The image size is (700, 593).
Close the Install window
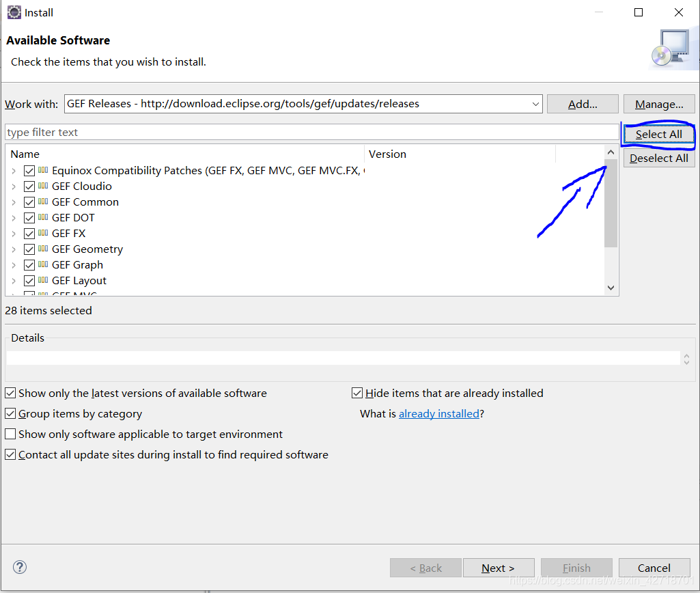(679, 12)
